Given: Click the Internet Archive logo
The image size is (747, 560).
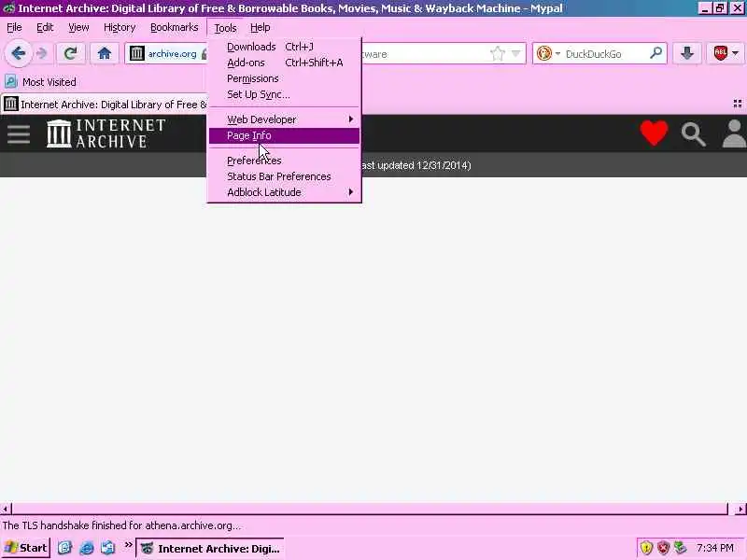Looking at the screenshot, I should click(x=106, y=133).
